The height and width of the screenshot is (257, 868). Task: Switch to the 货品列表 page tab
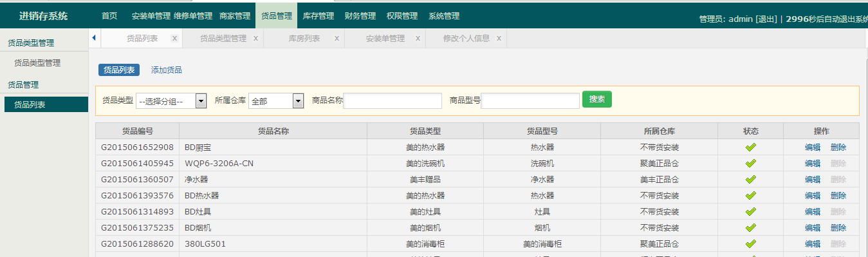(142, 39)
